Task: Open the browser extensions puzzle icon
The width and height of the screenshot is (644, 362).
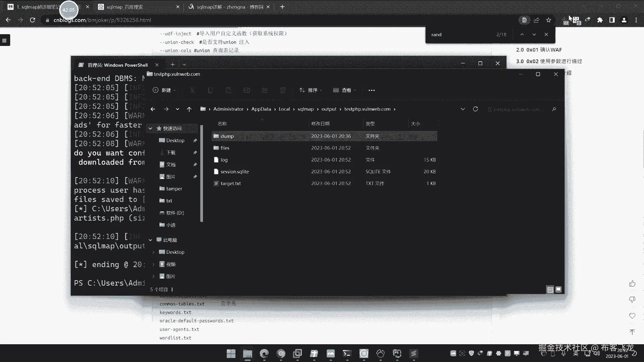Action: point(600,20)
